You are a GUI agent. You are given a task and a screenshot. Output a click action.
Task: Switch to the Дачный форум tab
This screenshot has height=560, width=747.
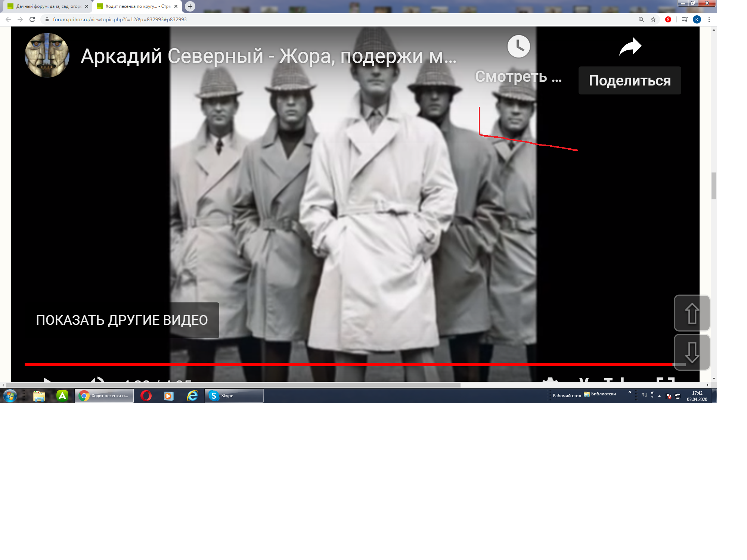tap(48, 6)
